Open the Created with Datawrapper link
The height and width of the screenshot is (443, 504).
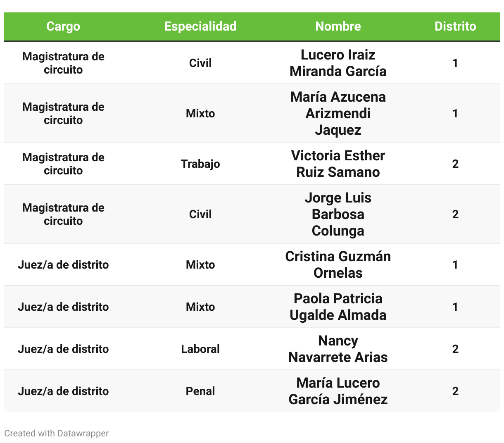click(x=57, y=433)
